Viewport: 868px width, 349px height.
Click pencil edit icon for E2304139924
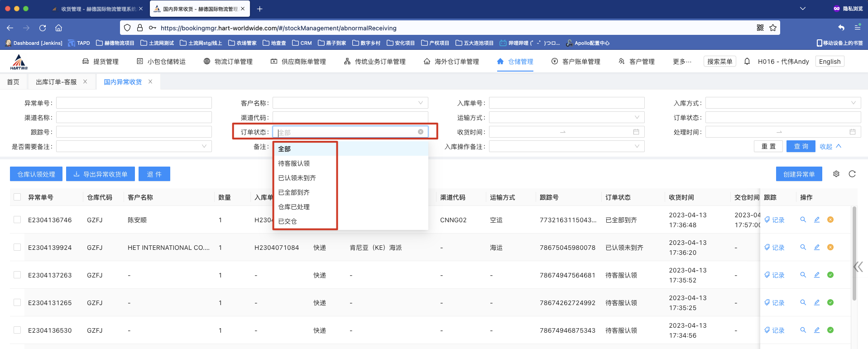click(817, 248)
